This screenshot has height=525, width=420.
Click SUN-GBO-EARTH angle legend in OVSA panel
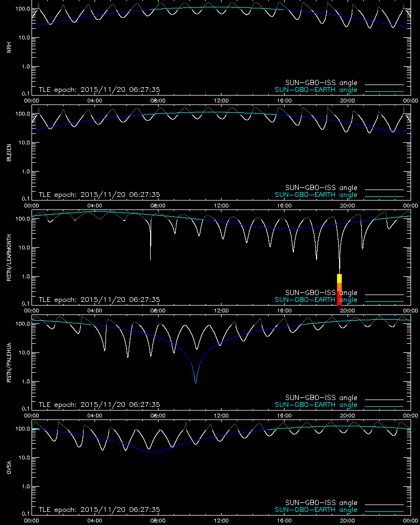tap(316, 510)
